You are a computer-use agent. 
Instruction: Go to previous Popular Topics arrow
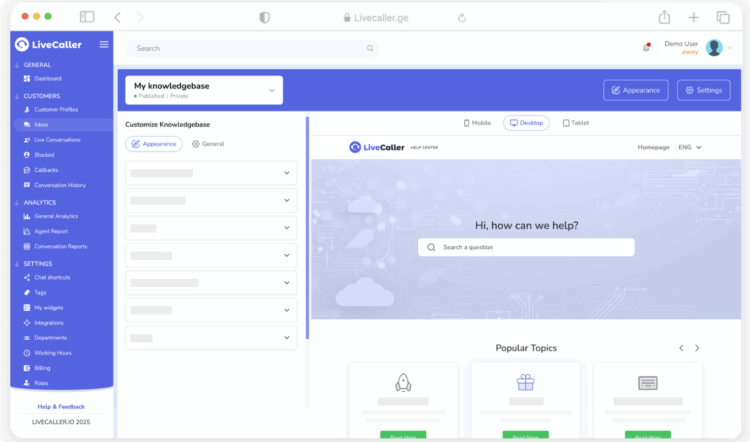[681, 348]
